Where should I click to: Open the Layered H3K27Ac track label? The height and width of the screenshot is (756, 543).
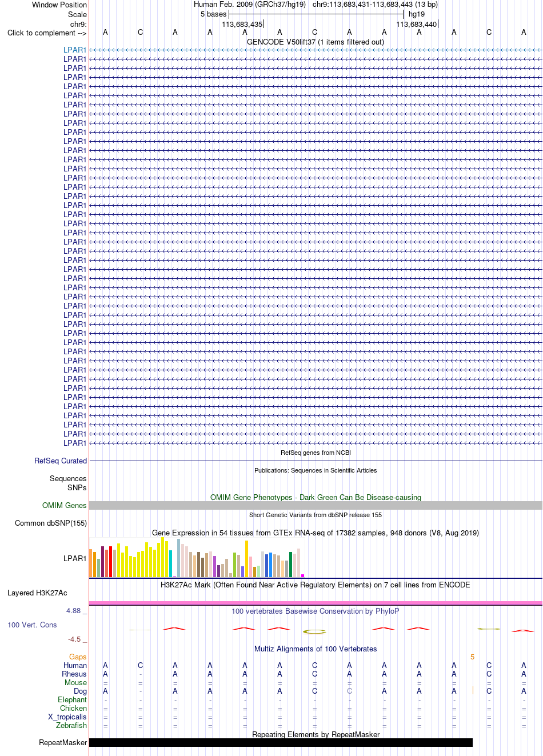click(37, 593)
